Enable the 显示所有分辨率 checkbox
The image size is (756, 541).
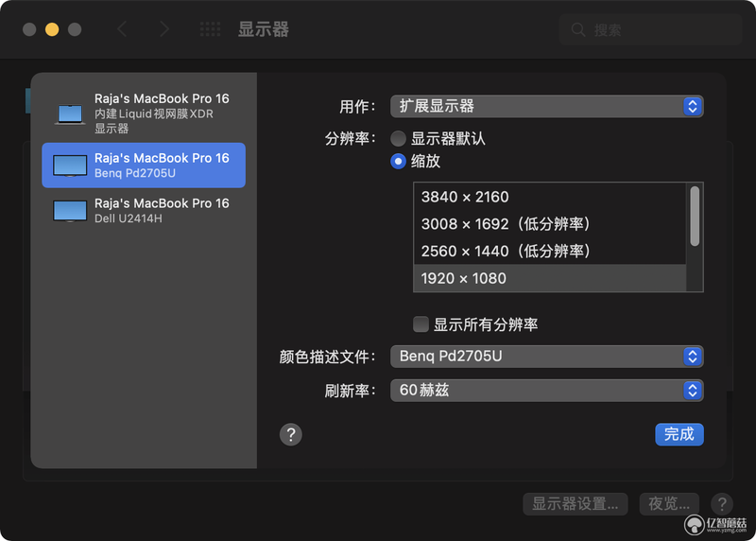[x=421, y=324]
